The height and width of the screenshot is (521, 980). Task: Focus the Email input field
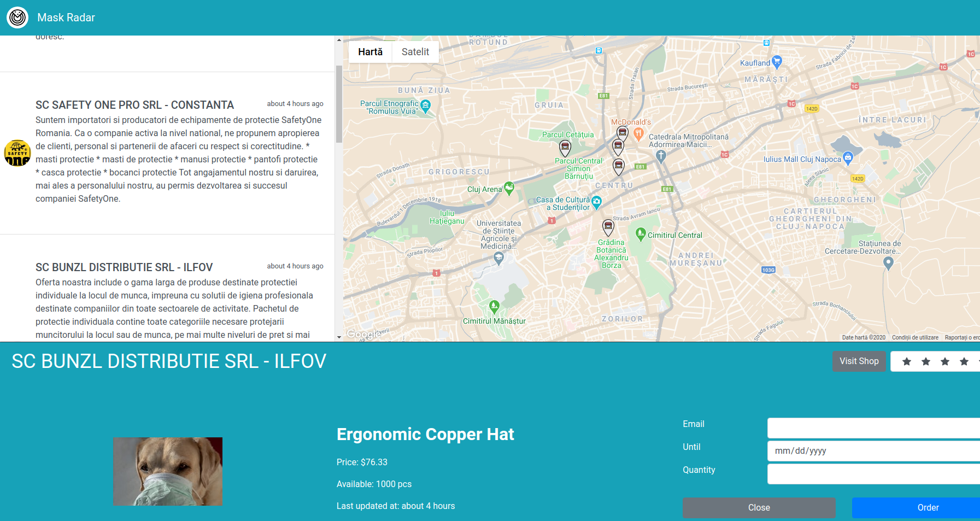(873, 428)
